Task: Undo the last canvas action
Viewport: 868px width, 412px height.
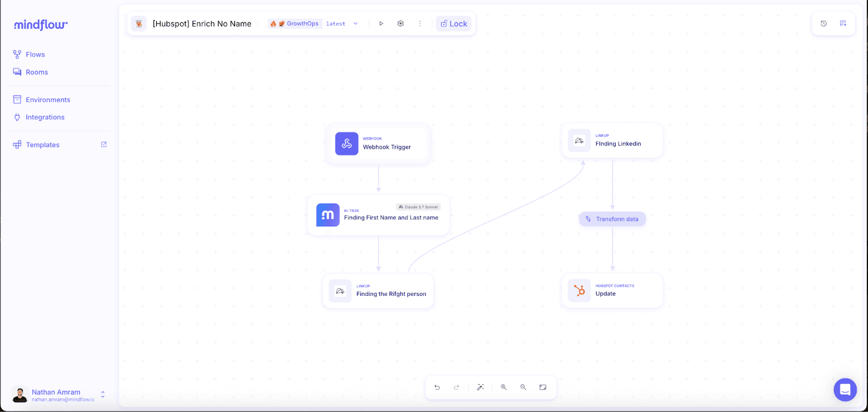Action: point(437,388)
